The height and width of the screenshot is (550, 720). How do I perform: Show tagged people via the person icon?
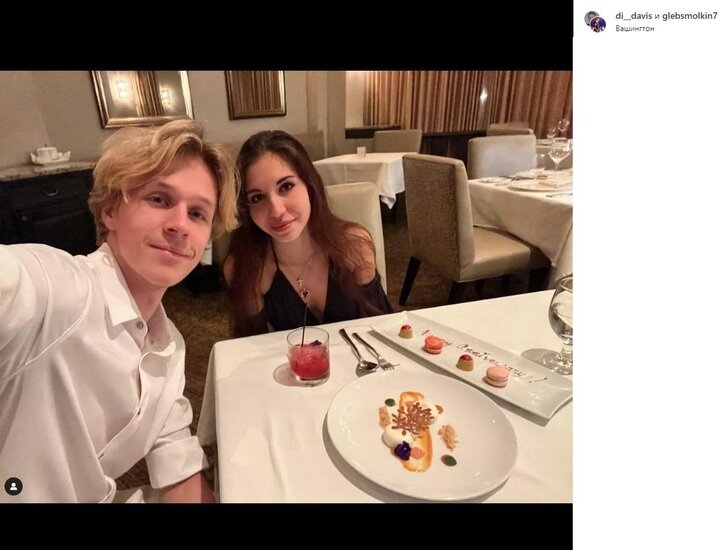pyautogui.click(x=13, y=486)
